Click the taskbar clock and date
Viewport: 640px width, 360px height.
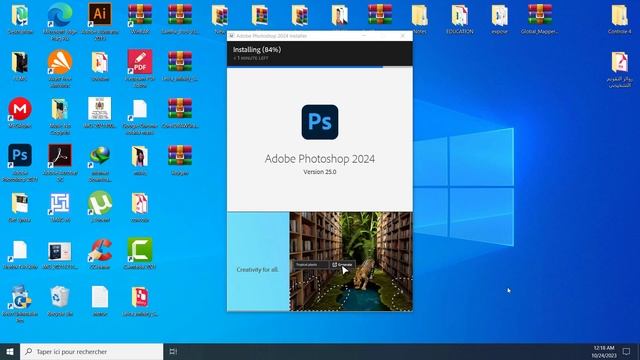(604, 351)
